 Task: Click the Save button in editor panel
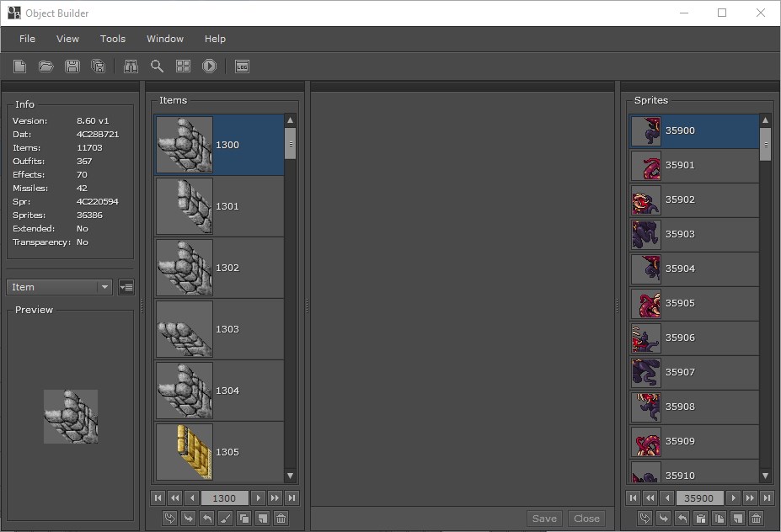(x=544, y=519)
